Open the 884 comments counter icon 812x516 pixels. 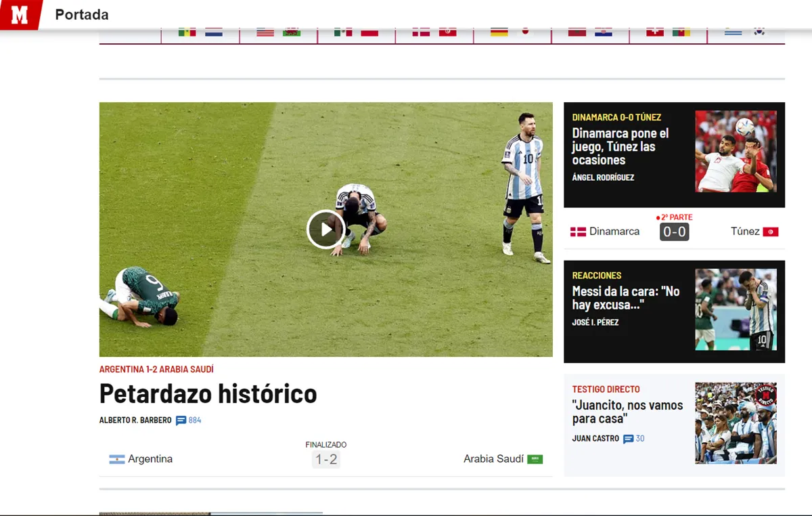(x=179, y=420)
